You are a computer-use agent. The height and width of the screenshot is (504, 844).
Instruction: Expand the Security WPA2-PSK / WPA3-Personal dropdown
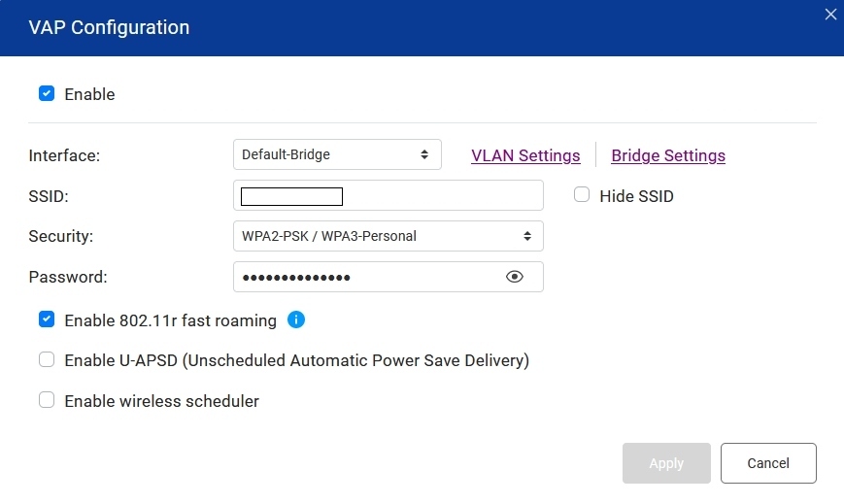(x=388, y=236)
